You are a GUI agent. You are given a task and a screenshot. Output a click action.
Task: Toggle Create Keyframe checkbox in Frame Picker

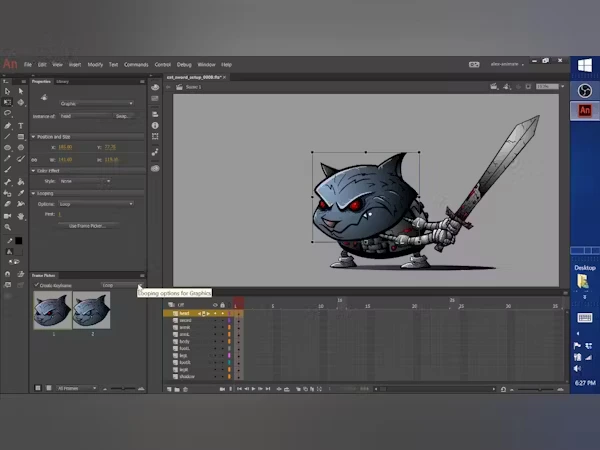[x=37, y=285]
